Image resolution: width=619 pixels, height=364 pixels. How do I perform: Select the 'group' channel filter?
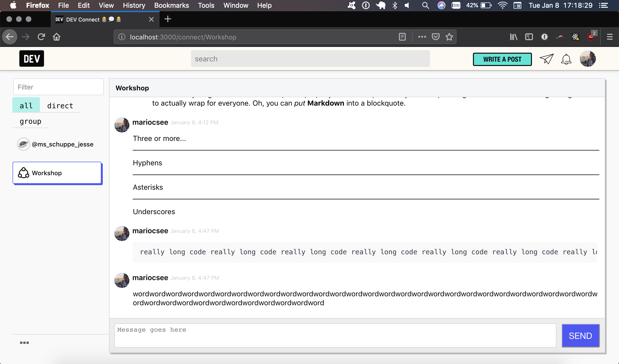pos(30,121)
